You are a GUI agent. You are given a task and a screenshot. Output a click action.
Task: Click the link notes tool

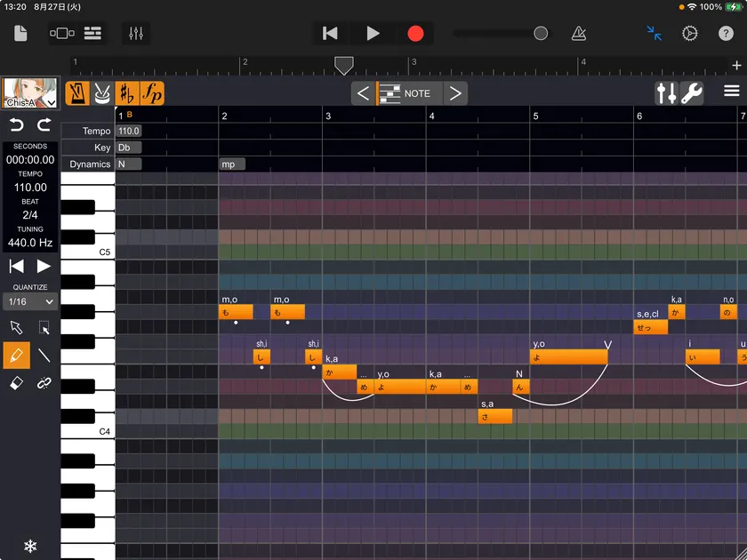(44, 383)
